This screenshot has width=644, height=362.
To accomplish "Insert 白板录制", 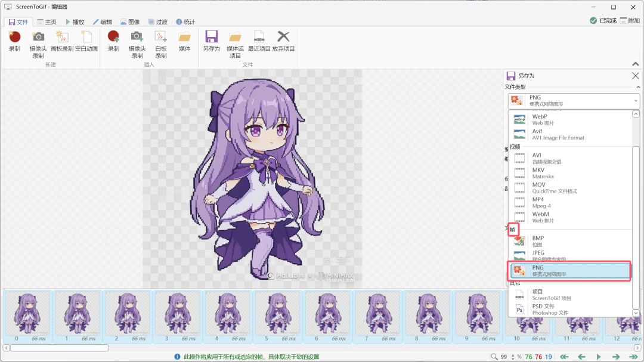I will point(161,44).
